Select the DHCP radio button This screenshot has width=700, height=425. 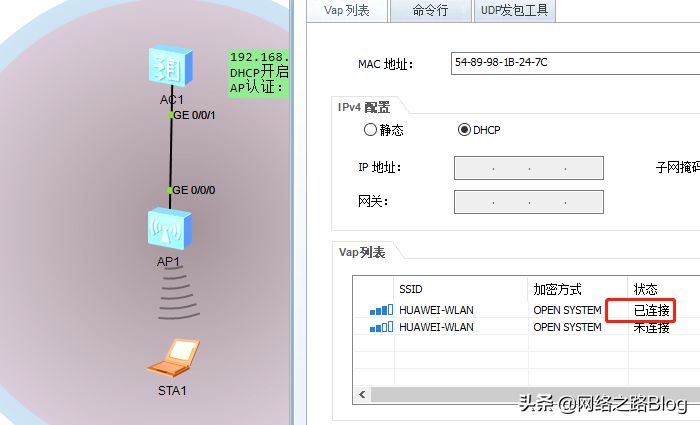pos(464,130)
